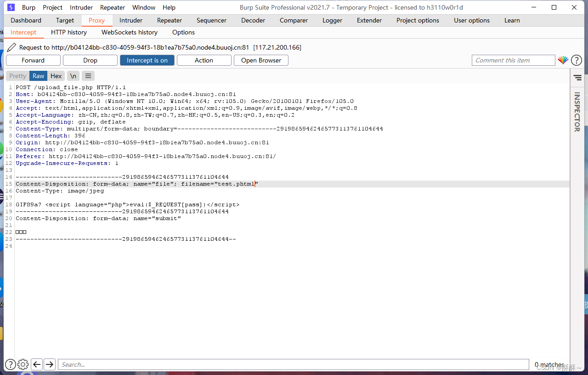
Task: Click the Host header line
Action: point(126,94)
